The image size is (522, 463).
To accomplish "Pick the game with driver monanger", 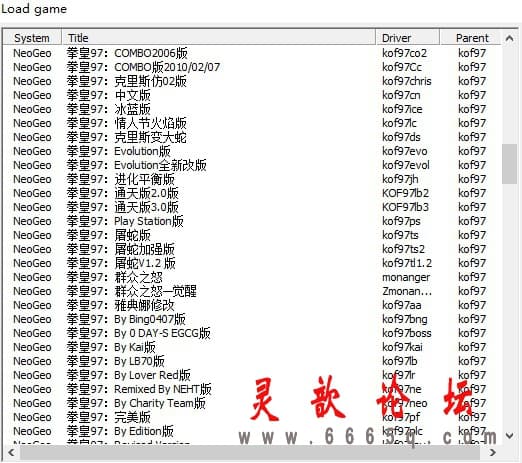I will click(x=252, y=277).
